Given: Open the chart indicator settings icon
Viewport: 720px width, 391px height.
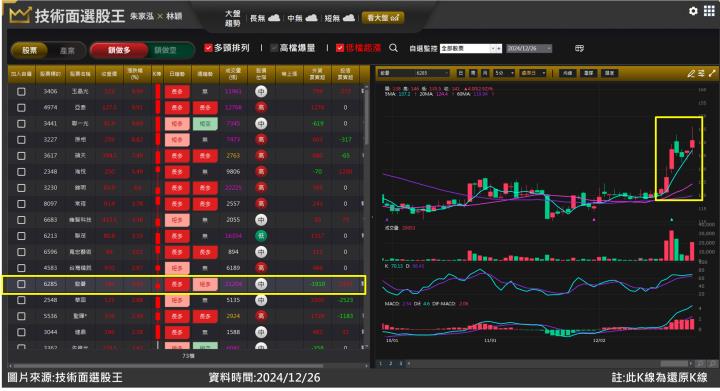Looking at the screenshot, I should point(701,73).
